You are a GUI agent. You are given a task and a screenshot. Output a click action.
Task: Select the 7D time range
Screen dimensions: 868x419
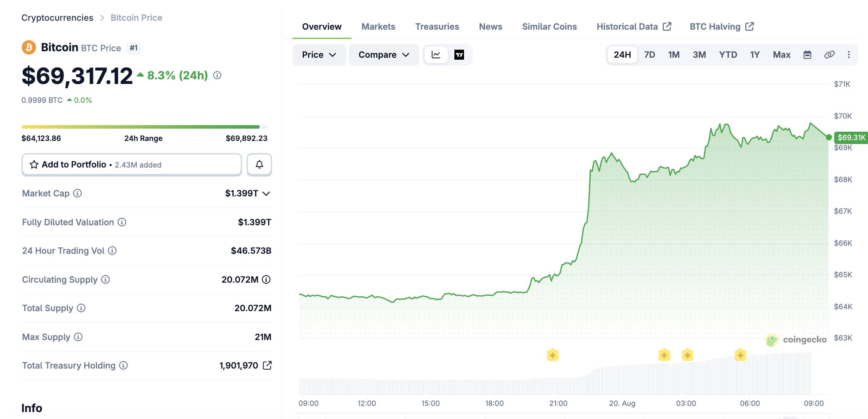pos(649,55)
